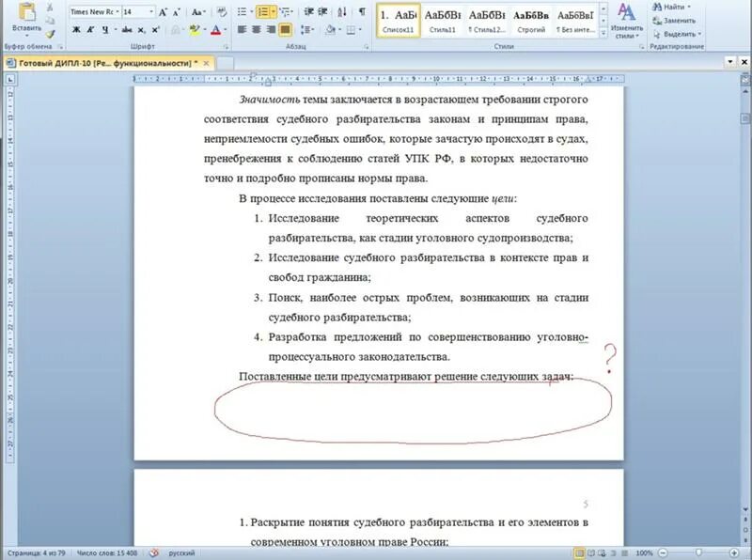Click the Increase Indent icon
This screenshot has width=752, height=560.
click(x=322, y=12)
